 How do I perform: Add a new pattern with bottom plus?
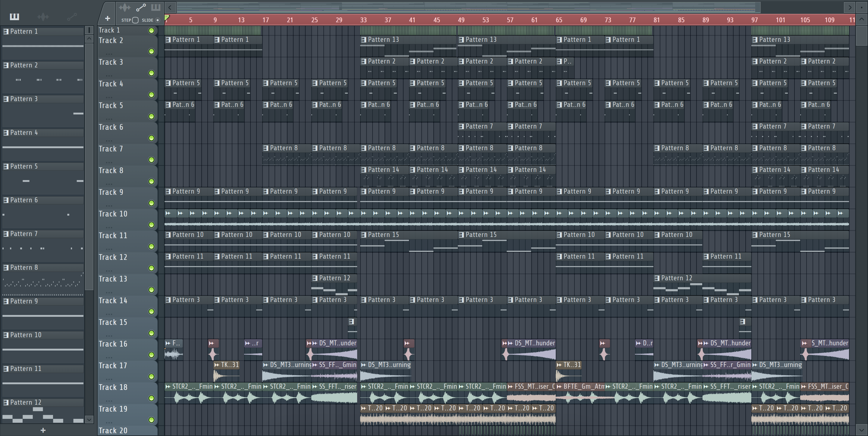43,430
